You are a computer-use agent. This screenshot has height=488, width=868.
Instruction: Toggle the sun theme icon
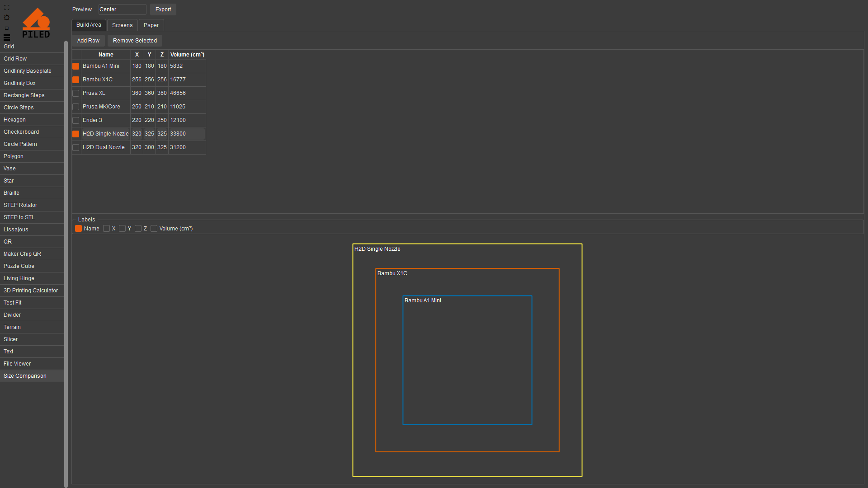tap(7, 18)
